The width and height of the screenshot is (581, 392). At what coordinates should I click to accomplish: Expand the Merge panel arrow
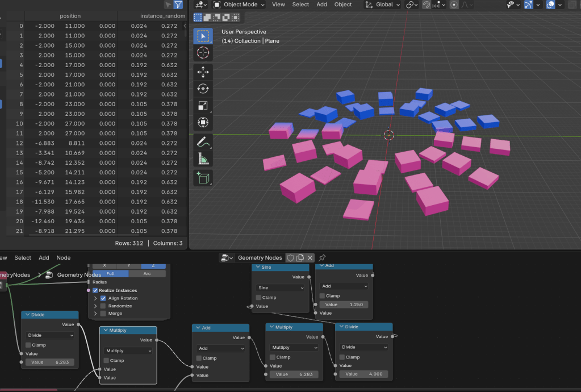click(x=95, y=314)
